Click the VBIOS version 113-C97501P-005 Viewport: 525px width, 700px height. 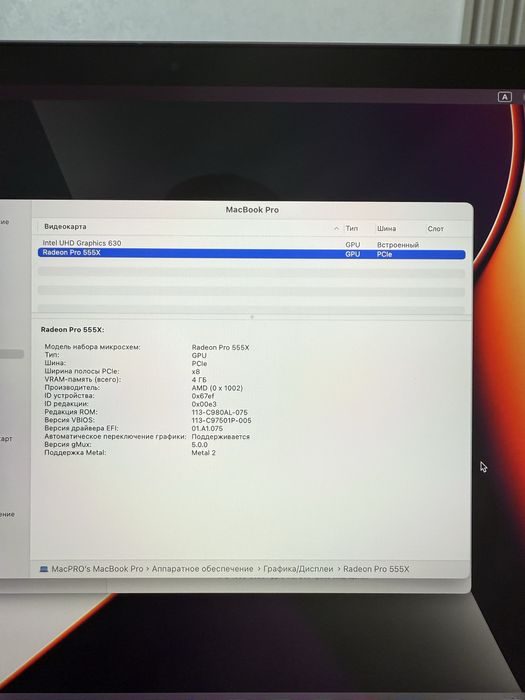click(221, 420)
